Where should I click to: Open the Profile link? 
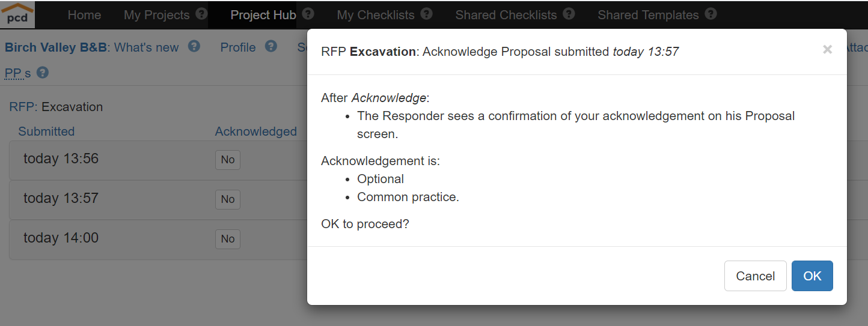(x=238, y=47)
